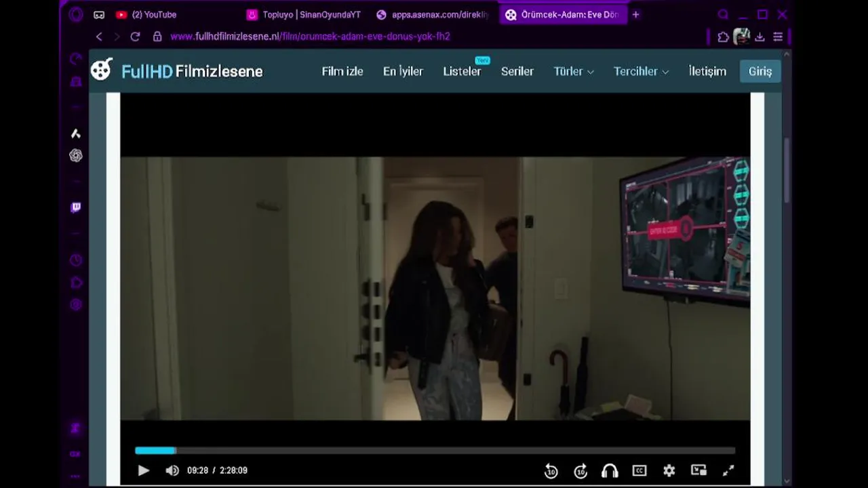Open the Easy Setup menu lines icon
This screenshot has height=488, width=868.
tap(778, 37)
